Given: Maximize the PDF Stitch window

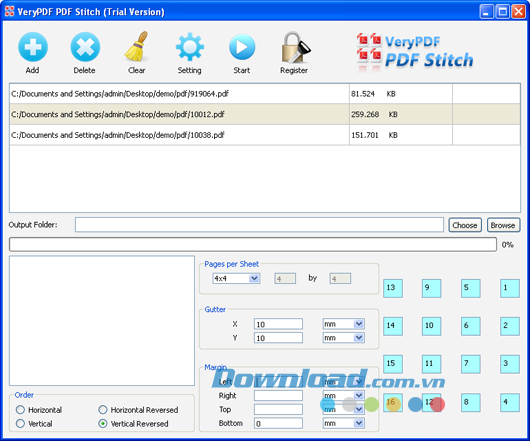Looking at the screenshot, I should (x=502, y=12).
